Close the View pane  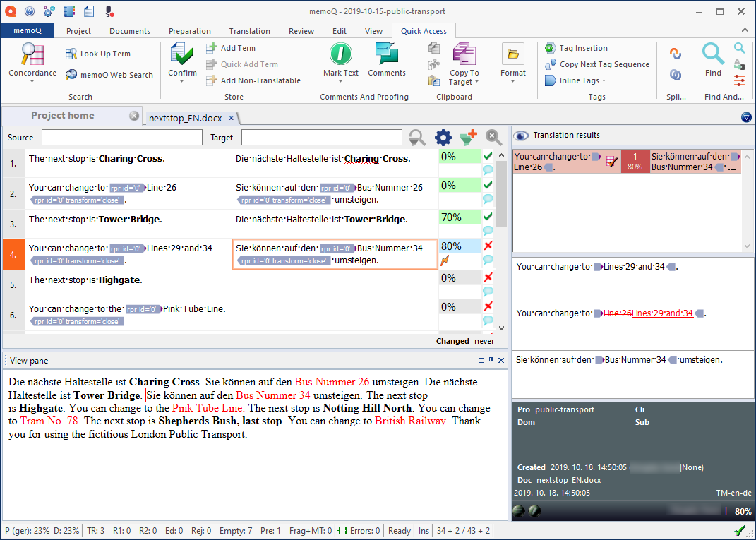pos(501,360)
